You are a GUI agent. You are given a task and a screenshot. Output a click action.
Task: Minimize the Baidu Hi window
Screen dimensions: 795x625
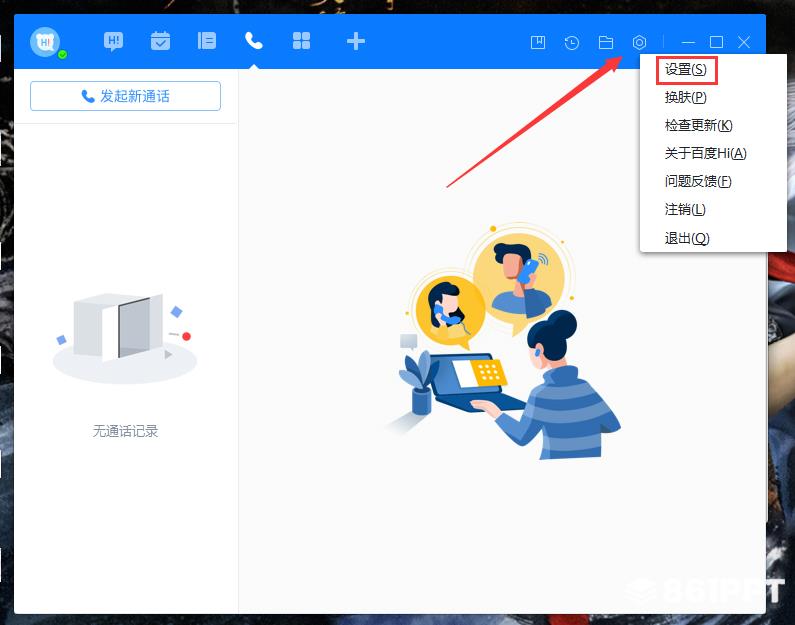[688, 42]
